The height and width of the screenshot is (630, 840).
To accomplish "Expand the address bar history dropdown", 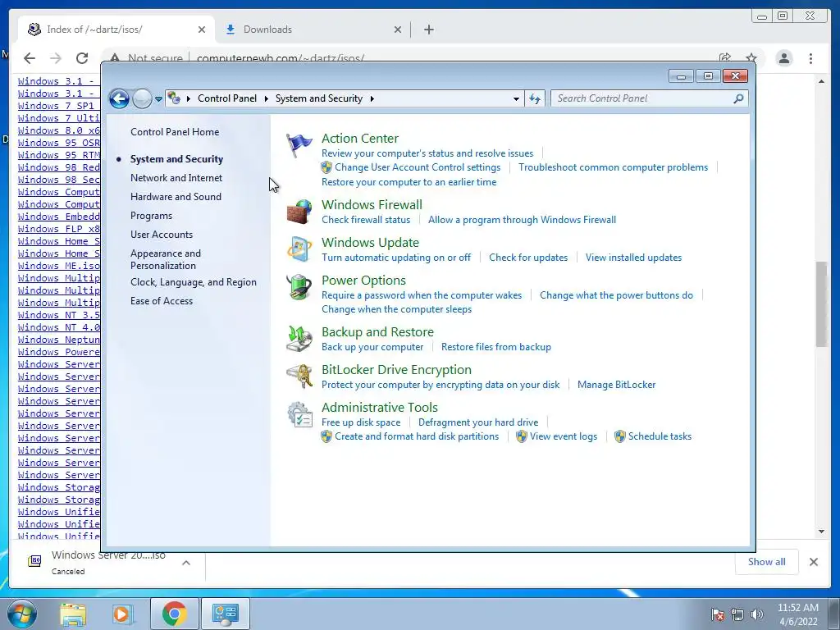I will pyautogui.click(x=516, y=99).
